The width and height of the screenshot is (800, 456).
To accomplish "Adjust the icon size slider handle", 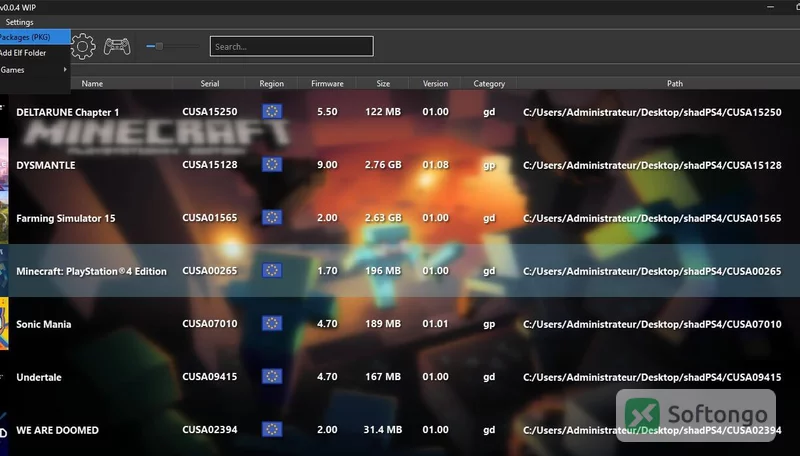I will point(159,46).
